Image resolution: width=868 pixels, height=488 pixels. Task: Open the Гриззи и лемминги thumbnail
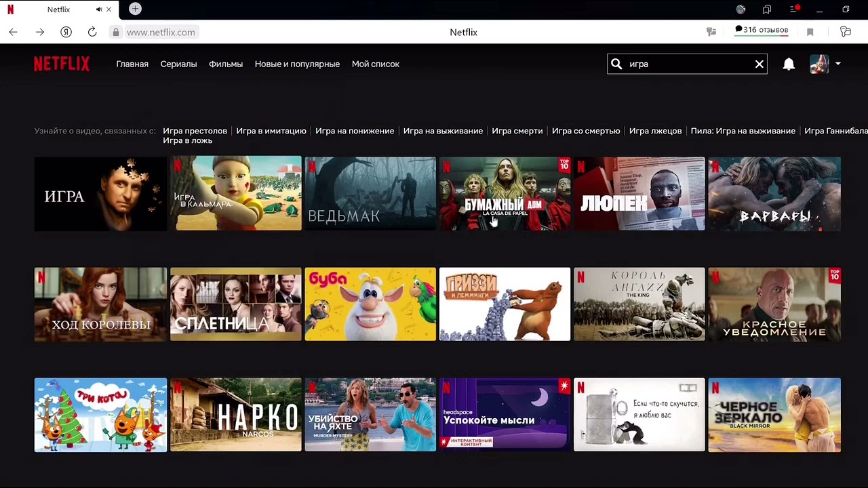pyautogui.click(x=505, y=304)
